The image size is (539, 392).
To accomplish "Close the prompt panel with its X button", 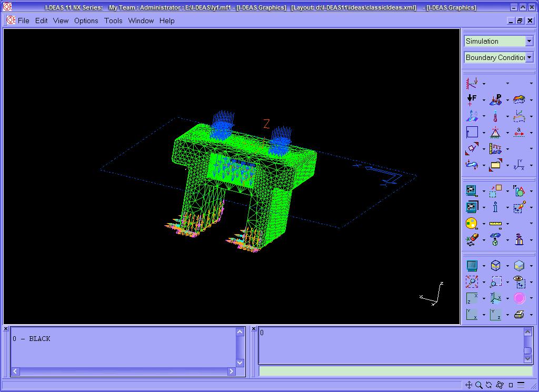I will tap(254, 329).
